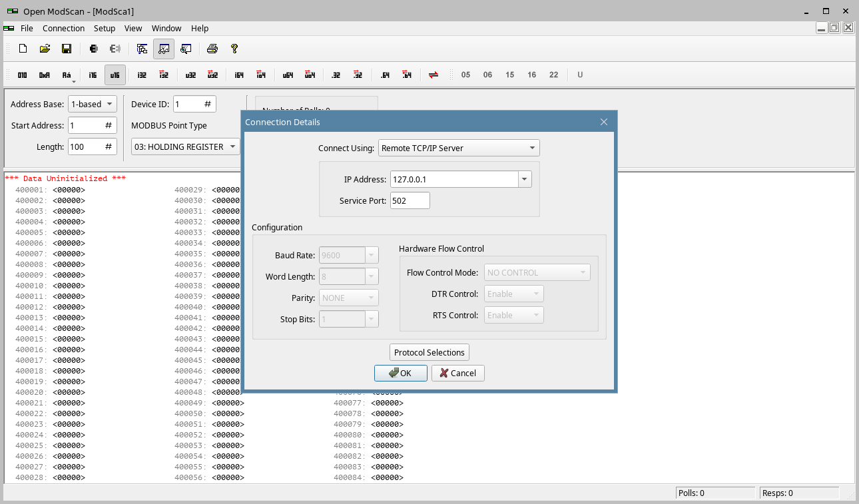Click Cancel in Connection Details

pyautogui.click(x=458, y=374)
